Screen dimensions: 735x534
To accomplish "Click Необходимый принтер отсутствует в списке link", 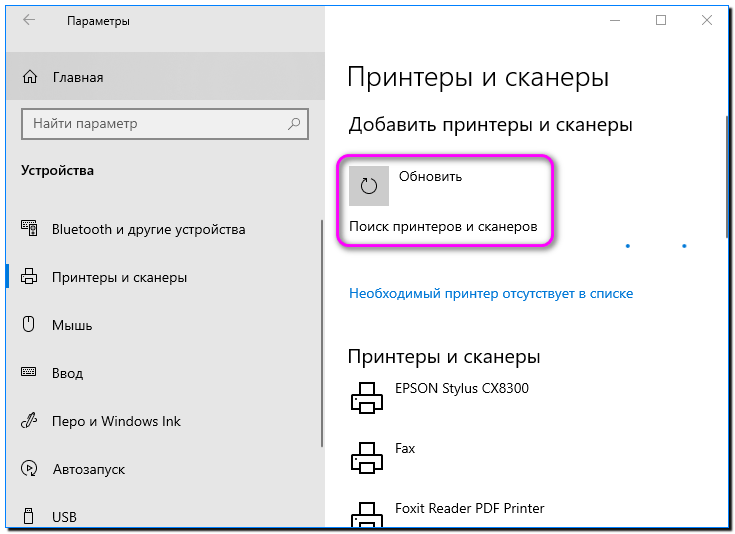I will click(491, 294).
